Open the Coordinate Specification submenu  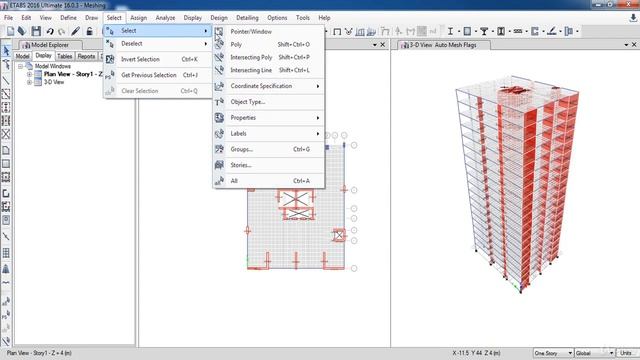point(269,86)
